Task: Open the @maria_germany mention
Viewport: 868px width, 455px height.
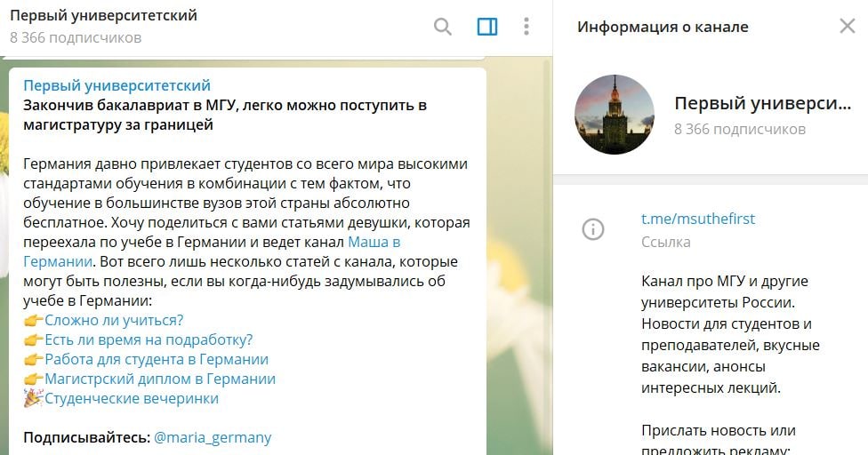Action: click(213, 437)
